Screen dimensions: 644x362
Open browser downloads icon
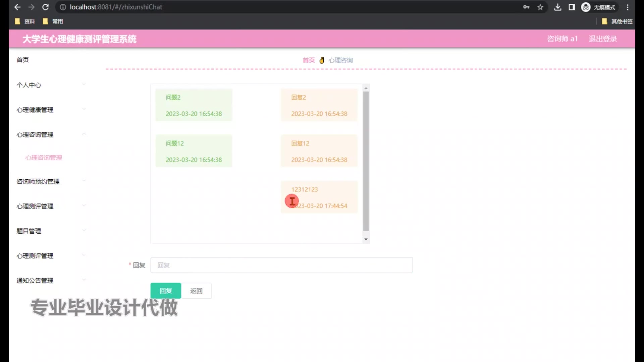pyautogui.click(x=557, y=7)
